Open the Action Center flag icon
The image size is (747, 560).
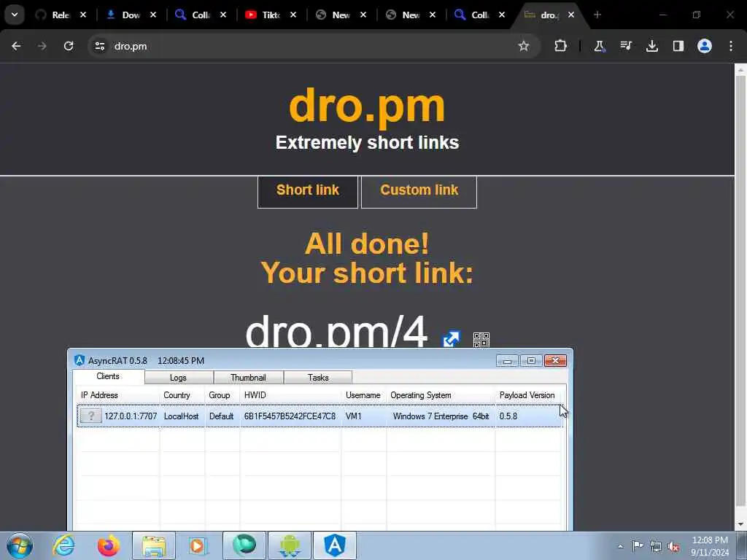(637, 546)
